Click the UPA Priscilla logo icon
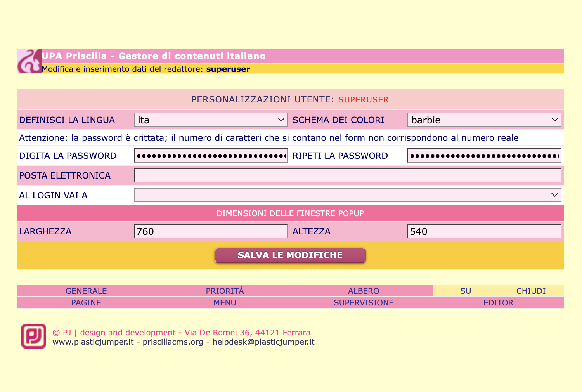The width and height of the screenshot is (582, 392). click(x=29, y=61)
